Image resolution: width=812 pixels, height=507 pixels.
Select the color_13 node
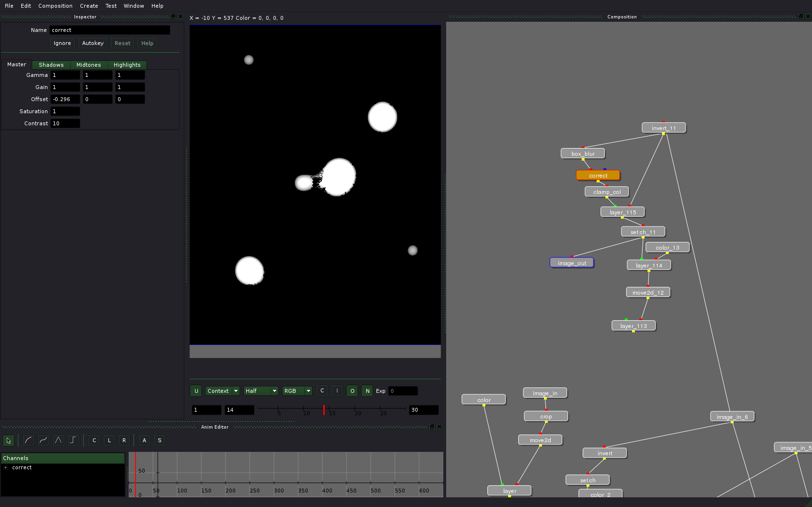667,247
